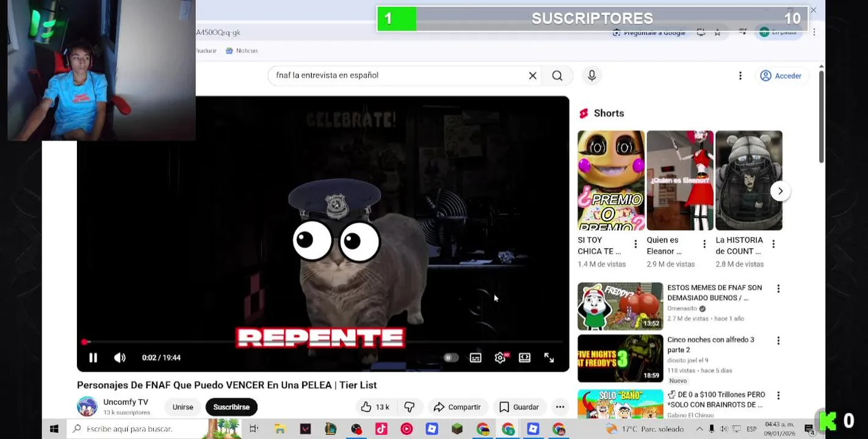Screen dimensions: 868x439
Task: Click Shorts section heading
Action: [609, 113]
